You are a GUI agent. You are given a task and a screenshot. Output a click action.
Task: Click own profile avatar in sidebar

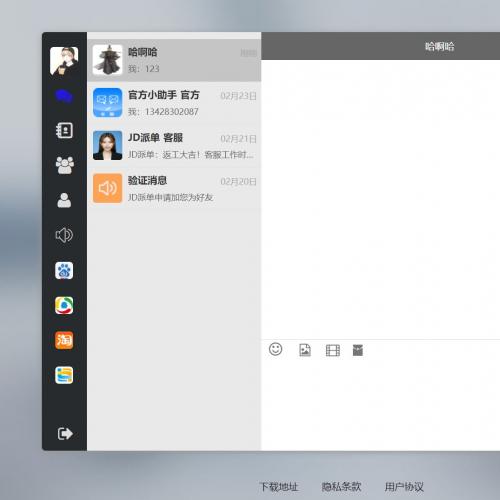tap(64, 61)
